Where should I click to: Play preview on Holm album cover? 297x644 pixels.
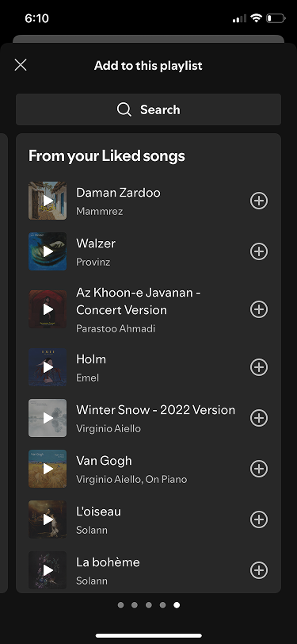(x=48, y=367)
